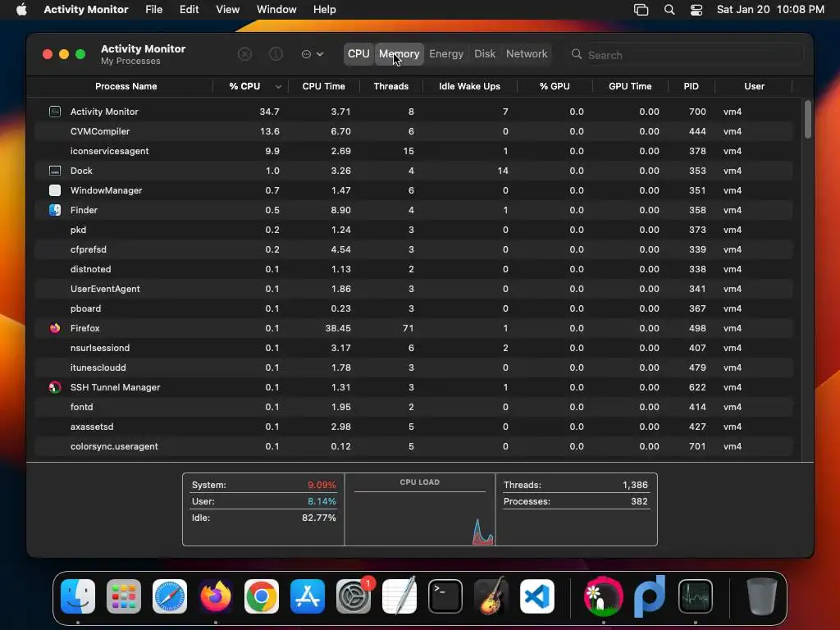Open System Settings from the Dock
This screenshot has width=840, height=630.
[x=354, y=596]
